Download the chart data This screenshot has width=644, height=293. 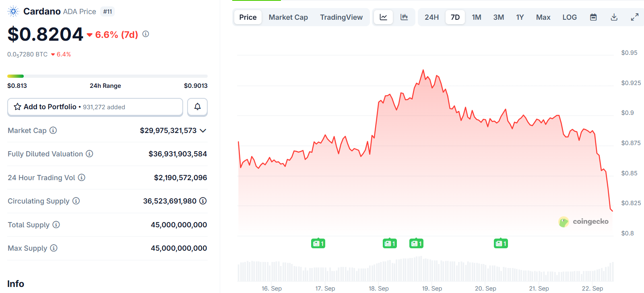click(x=614, y=17)
